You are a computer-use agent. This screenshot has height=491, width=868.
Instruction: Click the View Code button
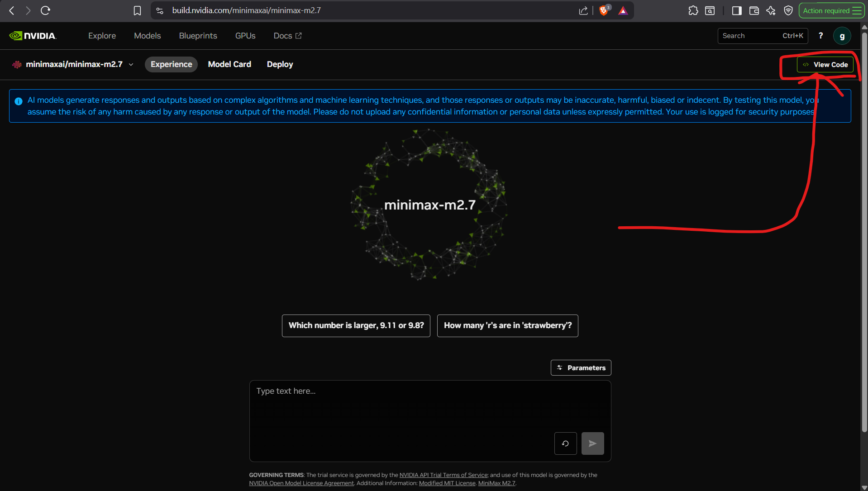click(825, 65)
